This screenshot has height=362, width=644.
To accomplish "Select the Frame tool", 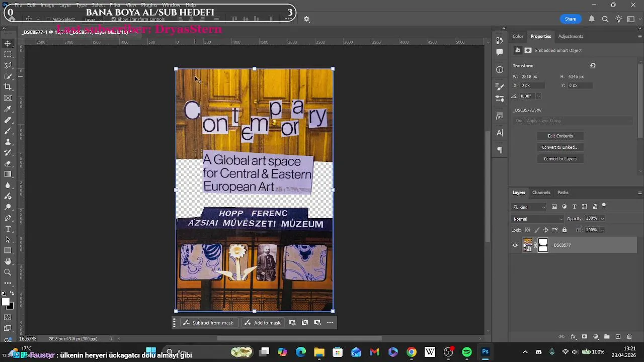I will [x=8, y=98].
